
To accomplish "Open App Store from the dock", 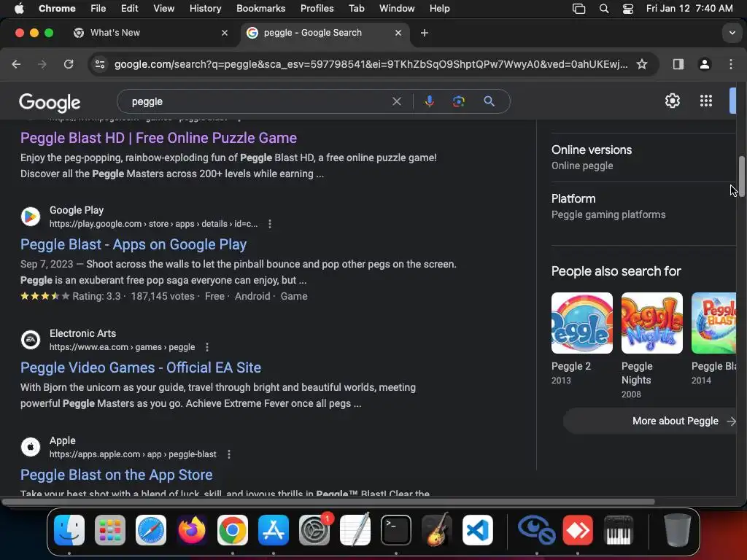I will [274, 530].
